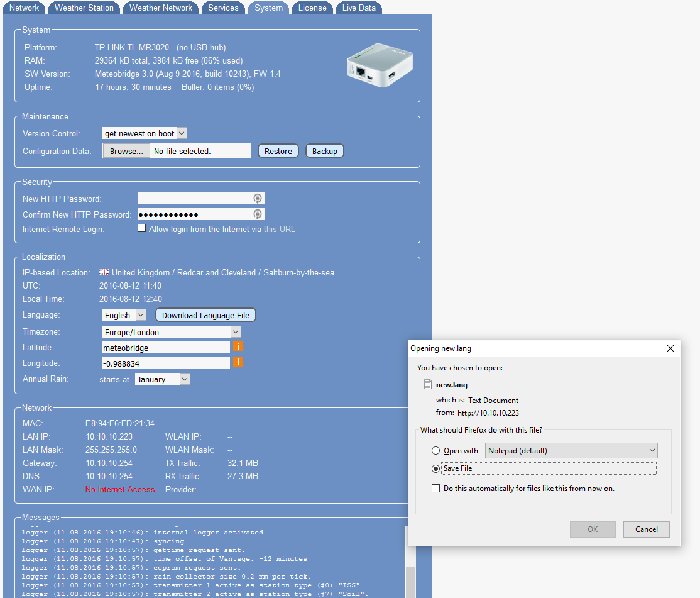Open the Notepad (default) application dropdown

[x=571, y=451]
